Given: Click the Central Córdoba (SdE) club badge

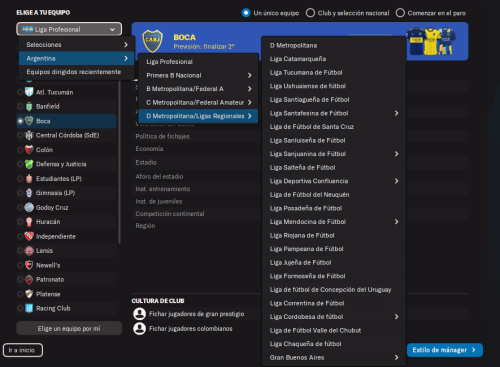Looking at the screenshot, I should click(x=29, y=135).
